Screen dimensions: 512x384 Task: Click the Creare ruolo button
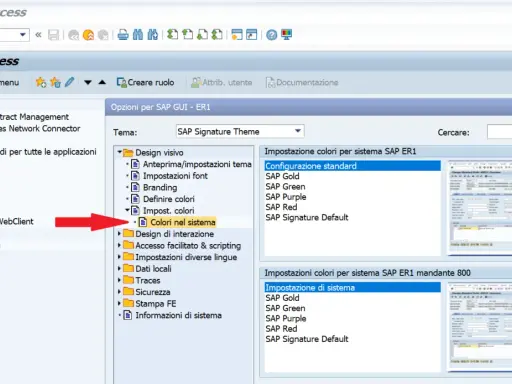(x=145, y=82)
